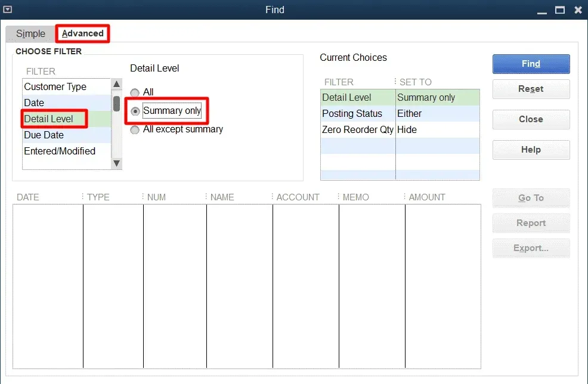The height and width of the screenshot is (384, 588).
Task: Sort results by AMOUNT column header
Action: pyautogui.click(x=427, y=197)
